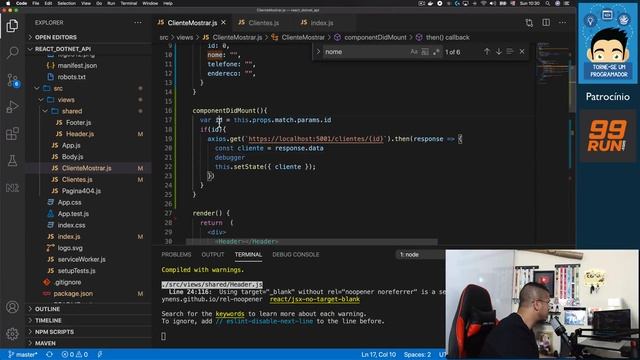Image resolution: width=640 pixels, height=360 pixels.
Task: Open Footer.js file in explorer
Action: tap(78, 122)
